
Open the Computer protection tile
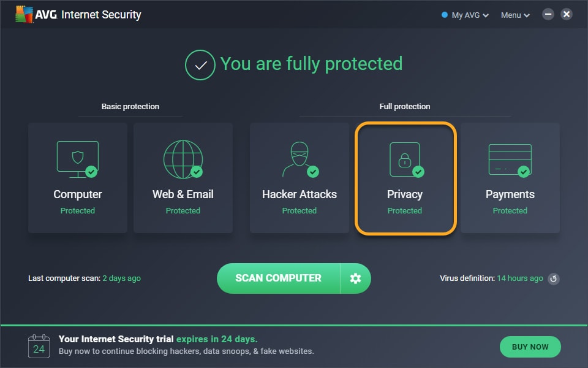click(x=77, y=178)
